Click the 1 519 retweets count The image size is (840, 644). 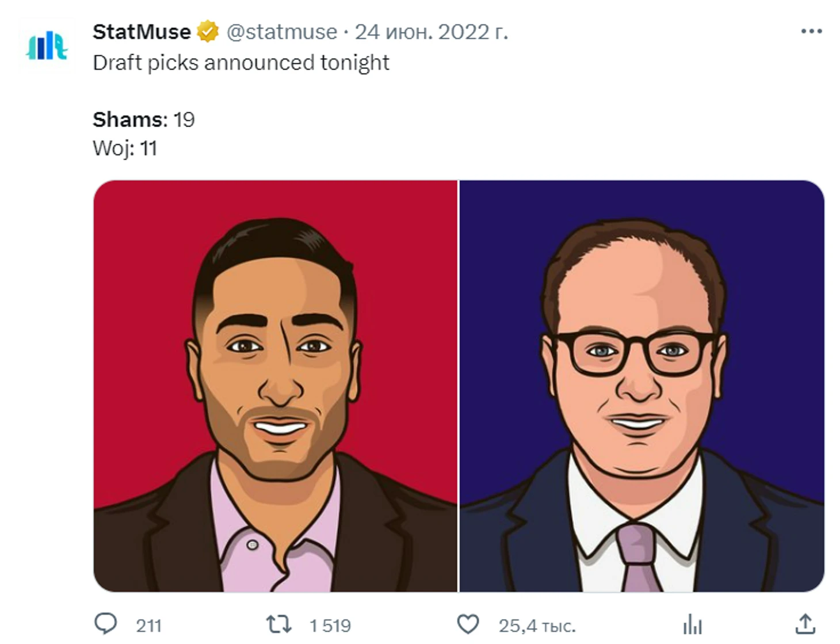click(x=330, y=626)
